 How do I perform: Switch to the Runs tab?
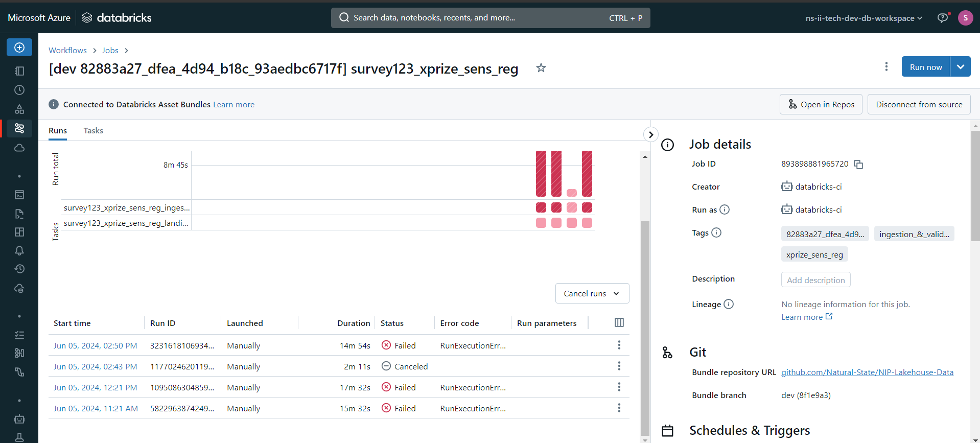tap(58, 131)
